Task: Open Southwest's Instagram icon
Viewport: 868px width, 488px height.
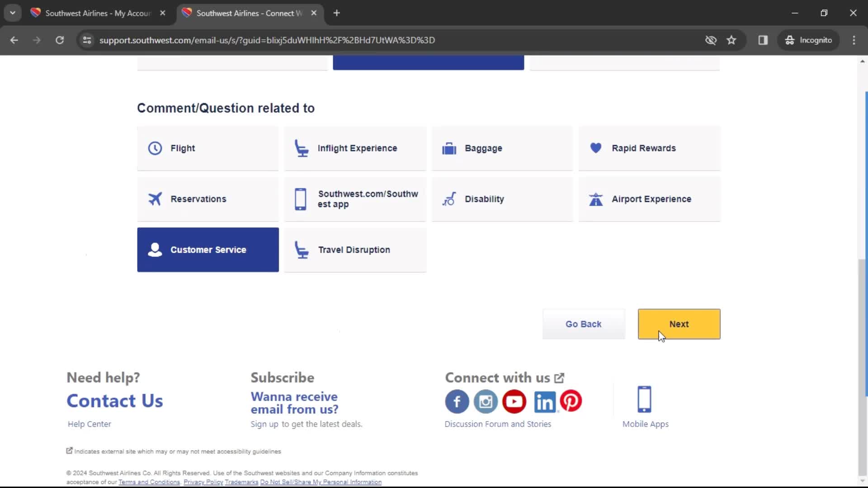Action: point(486,401)
